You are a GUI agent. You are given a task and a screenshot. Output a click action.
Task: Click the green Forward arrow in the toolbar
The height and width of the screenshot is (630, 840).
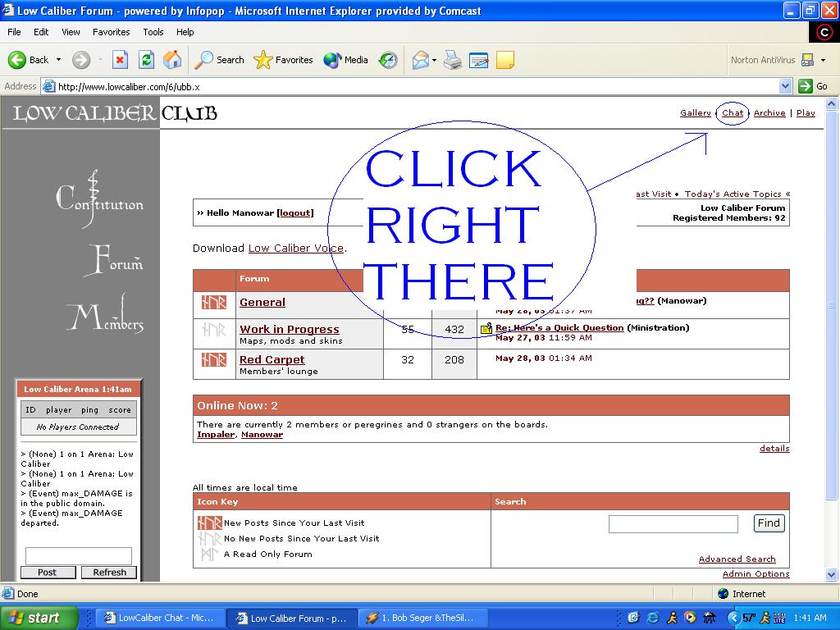(x=81, y=60)
